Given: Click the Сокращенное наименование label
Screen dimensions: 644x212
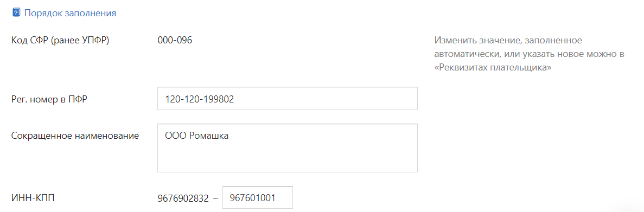Looking at the screenshot, I should (75, 136).
